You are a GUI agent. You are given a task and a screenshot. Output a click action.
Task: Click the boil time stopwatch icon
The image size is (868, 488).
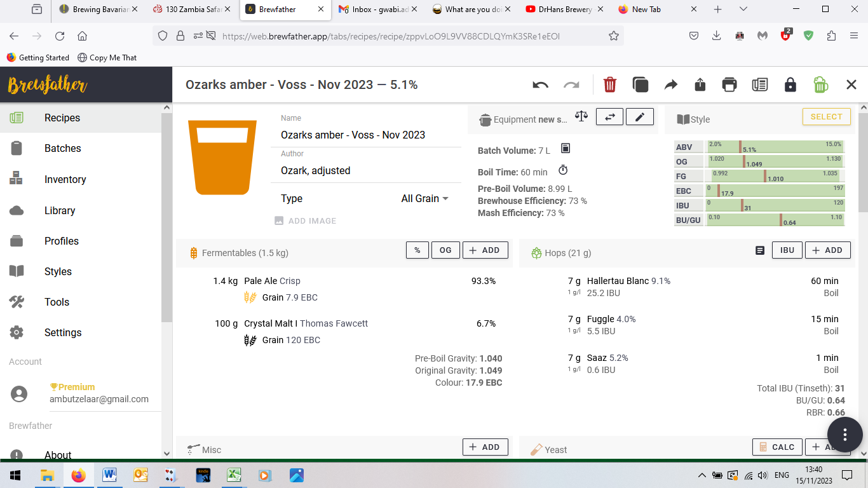(562, 171)
